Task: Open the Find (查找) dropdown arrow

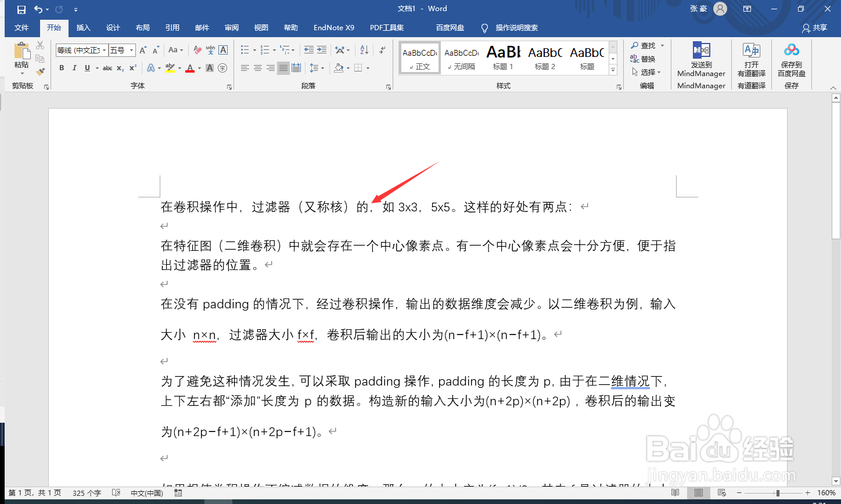Action: (x=662, y=45)
